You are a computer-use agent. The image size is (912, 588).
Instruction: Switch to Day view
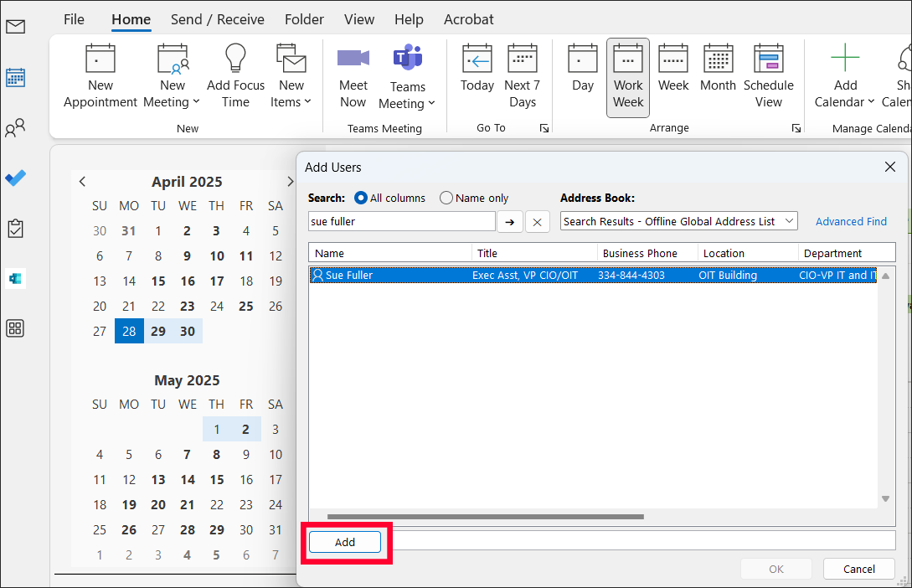point(582,69)
